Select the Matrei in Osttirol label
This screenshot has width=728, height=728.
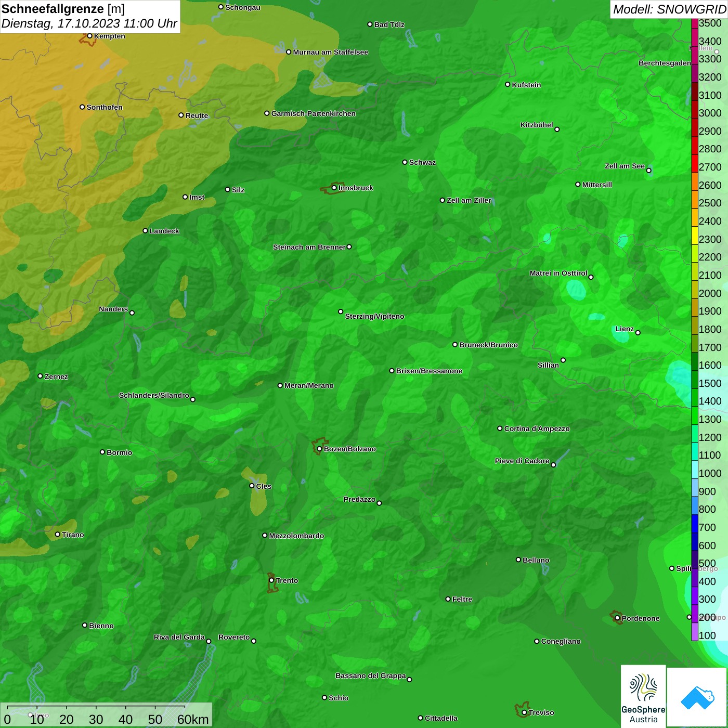tap(558, 273)
